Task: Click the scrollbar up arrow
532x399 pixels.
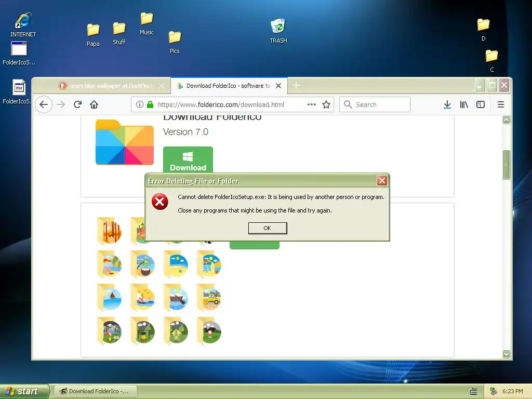Action: click(506, 119)
